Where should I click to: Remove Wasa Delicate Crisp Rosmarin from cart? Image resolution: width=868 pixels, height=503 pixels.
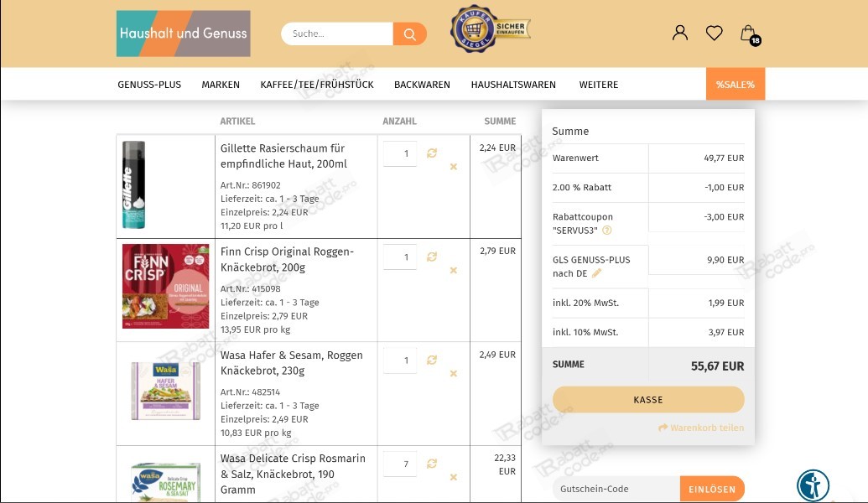tap(454, 477)
